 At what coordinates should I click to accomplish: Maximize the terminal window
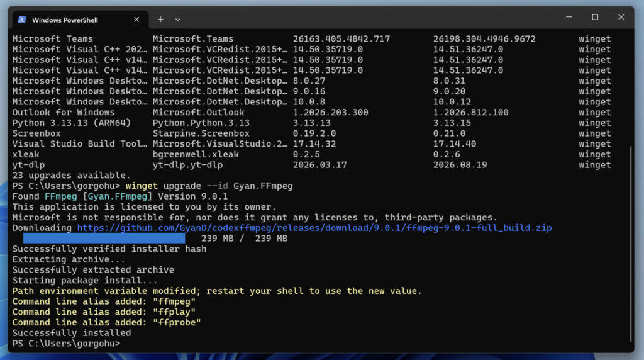click(x=595, y=17)
